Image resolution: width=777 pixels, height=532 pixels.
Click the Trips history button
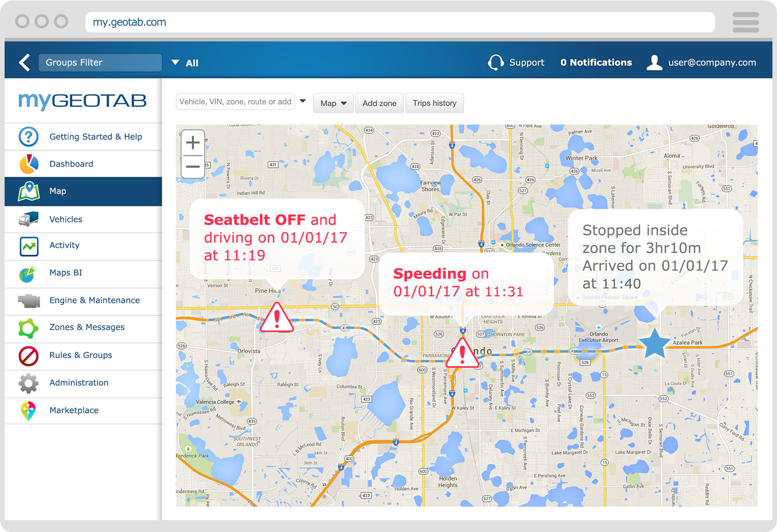click(x=435, y=103)
